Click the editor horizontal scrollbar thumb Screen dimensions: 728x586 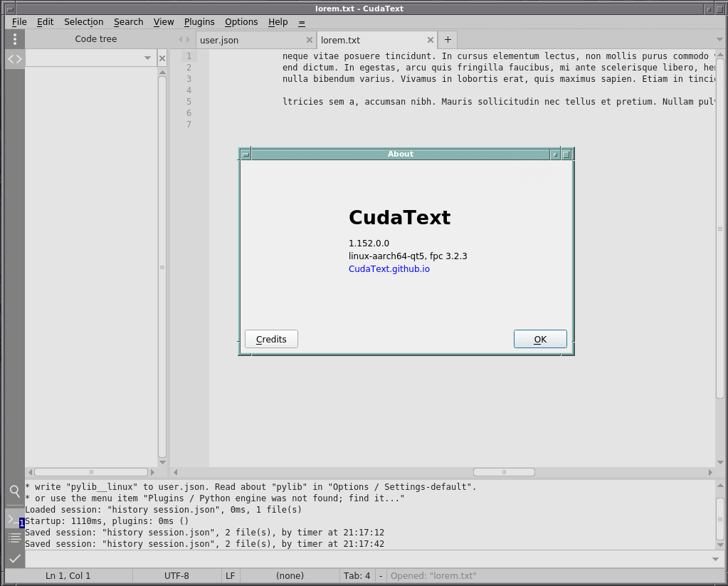pyautogui.click(x=504, y=472)
